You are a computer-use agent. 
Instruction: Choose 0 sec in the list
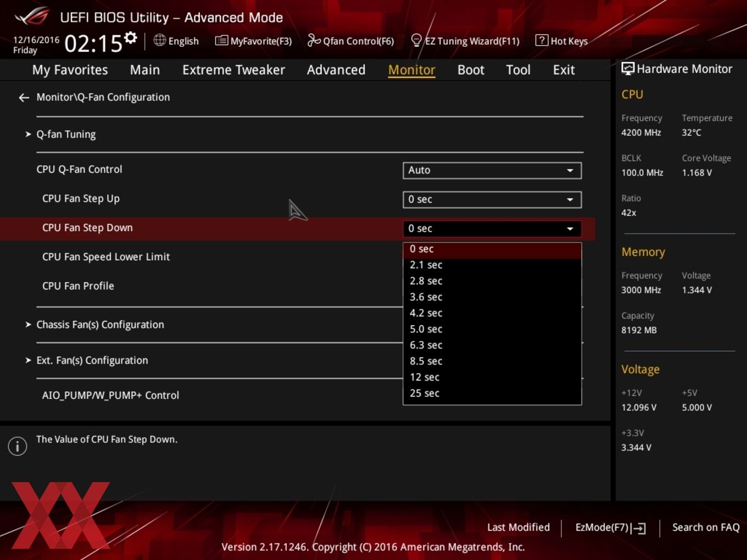pos(492,249)
